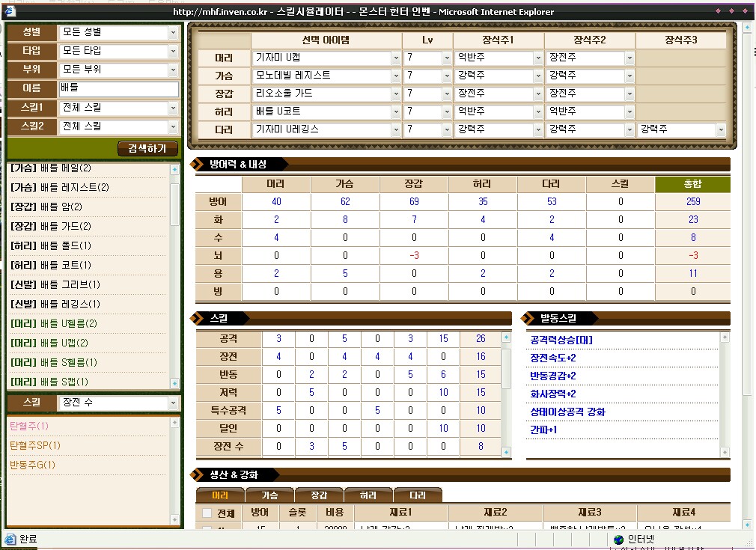756x550 pixels.
Task: Switch to the 다리 tab in 생산 & 강화
Action: (417, 495)
